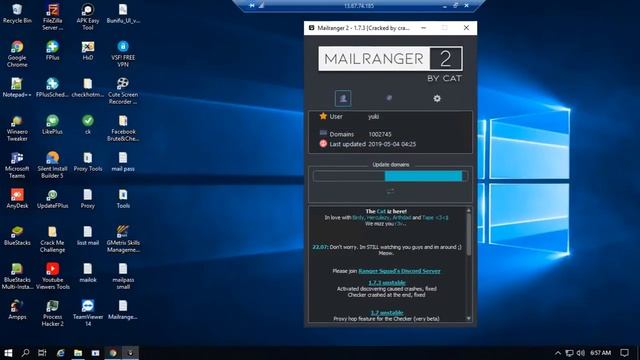The image size is (640, 360).
Task: Select the VSFI FREE VPN desktop icon
Action: (x=123, y=54)
